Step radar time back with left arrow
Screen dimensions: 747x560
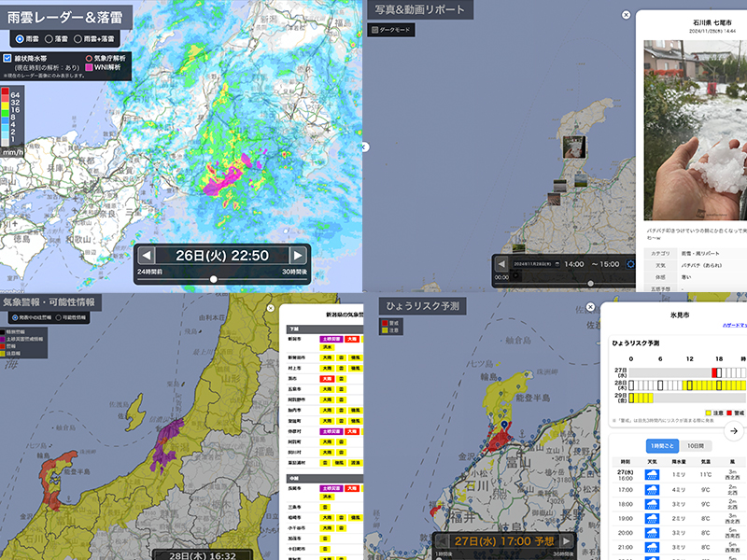[147, 256]
